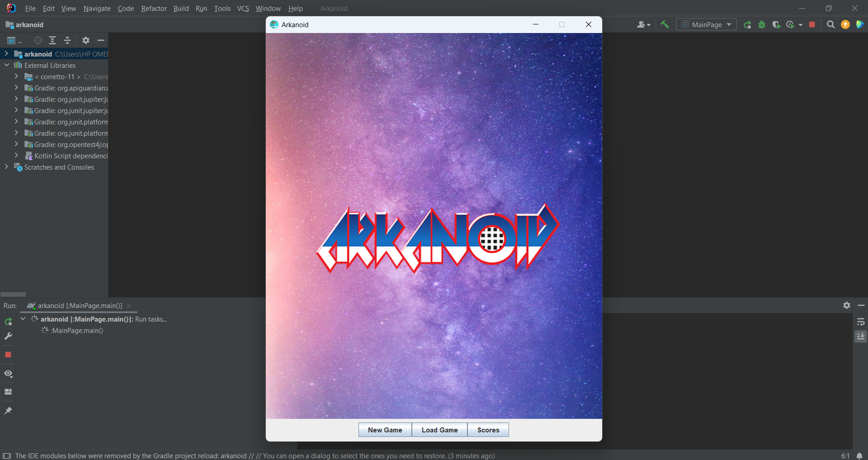This screenshot has height=460, width=868.
Task: Open the VCS menu
Action: click(243, 9)
